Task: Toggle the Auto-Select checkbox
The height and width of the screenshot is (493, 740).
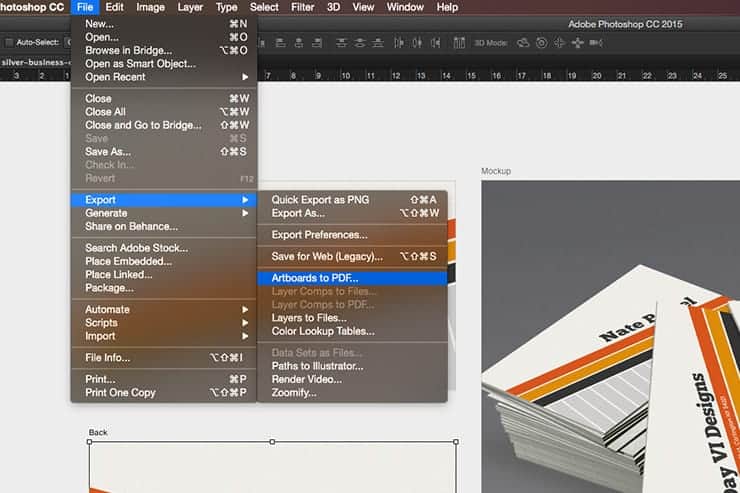Action: coord(9,42)
